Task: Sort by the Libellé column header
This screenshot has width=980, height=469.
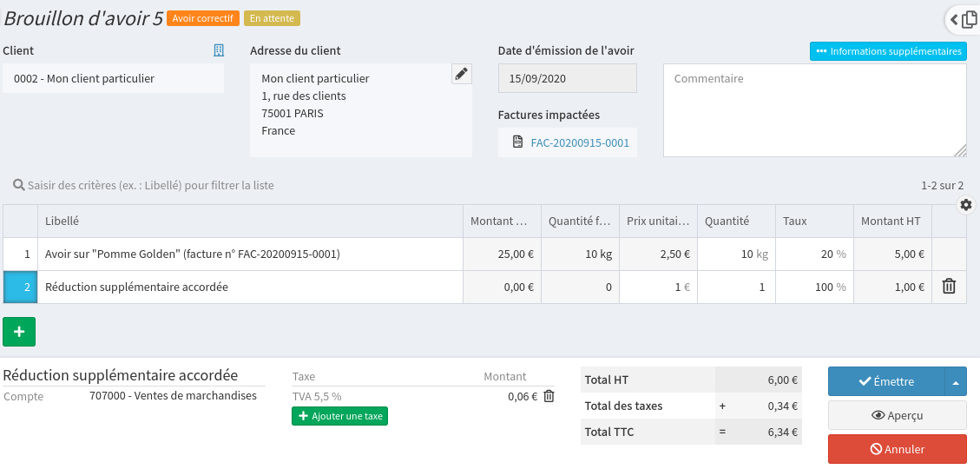Action: [x=62, y=221]
